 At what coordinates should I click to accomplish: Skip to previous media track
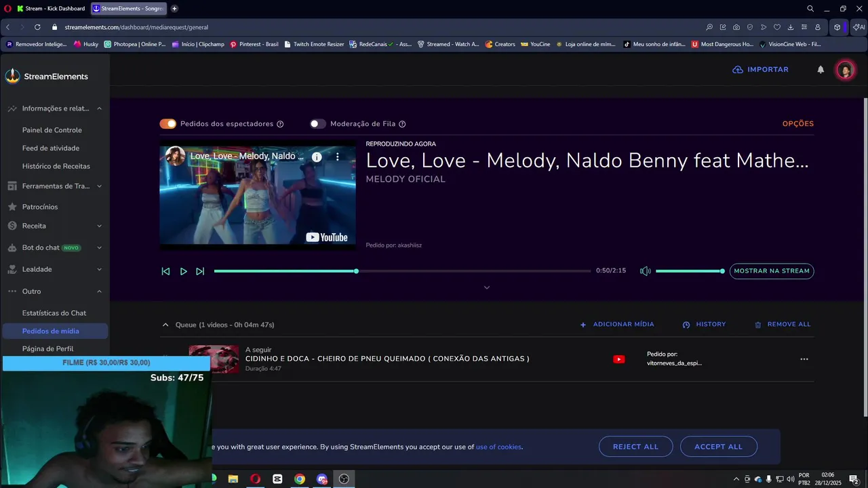pos(165,271)
